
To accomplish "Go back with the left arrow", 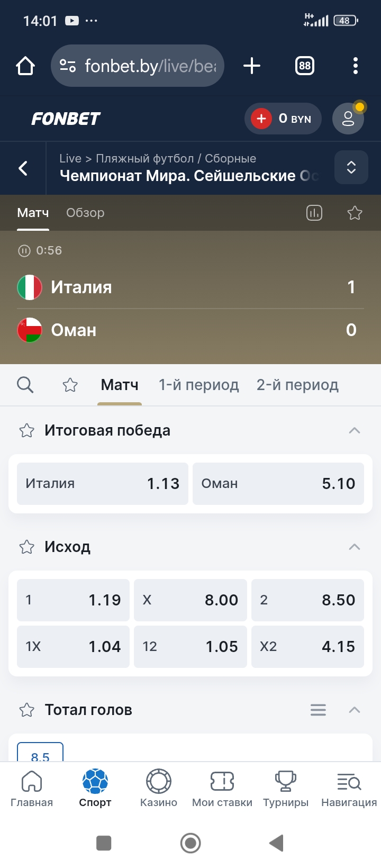I will [x=23, y=168].
